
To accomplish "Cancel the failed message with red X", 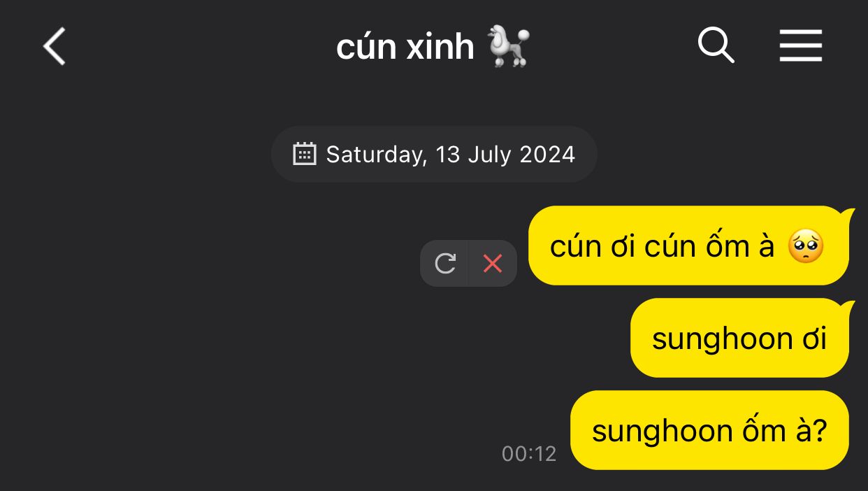I will 493,264.
